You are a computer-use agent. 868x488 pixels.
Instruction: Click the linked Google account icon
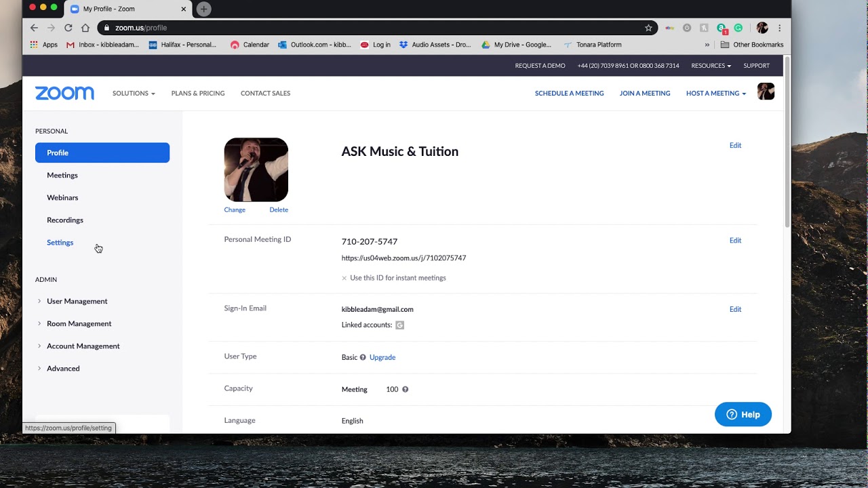(x=400, y=325)
